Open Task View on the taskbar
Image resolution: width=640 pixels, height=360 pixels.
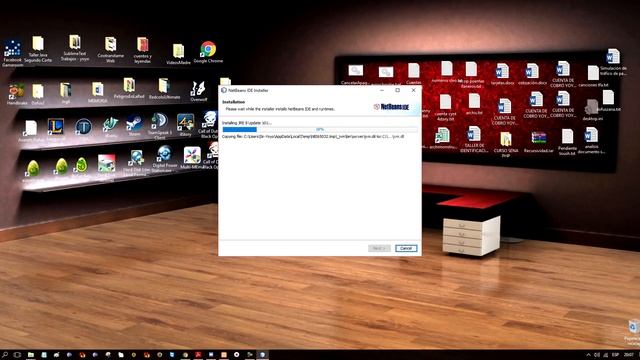(x=17, y=355)
